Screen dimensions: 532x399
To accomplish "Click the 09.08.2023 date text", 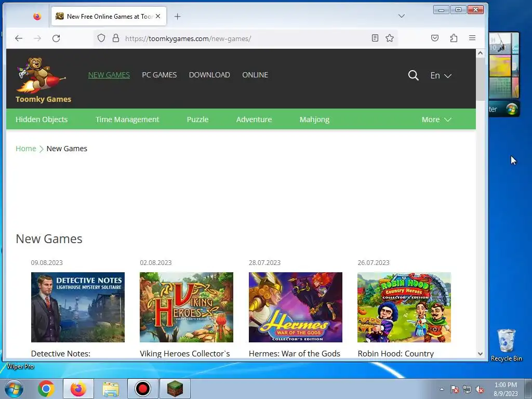I will click(47, 262).
